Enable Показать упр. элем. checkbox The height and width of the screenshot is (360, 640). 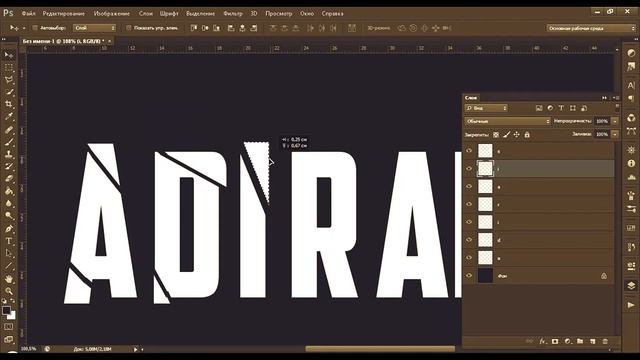click(129, 28)
